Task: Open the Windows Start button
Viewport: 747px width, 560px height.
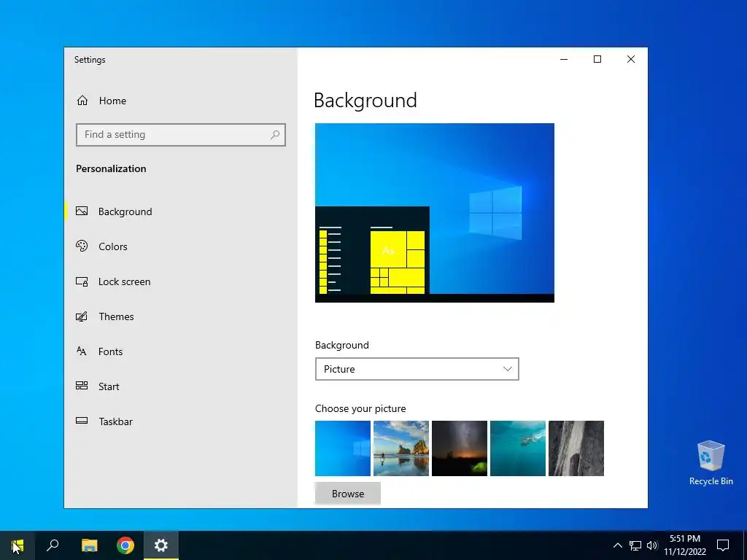Action: (18, 545)
